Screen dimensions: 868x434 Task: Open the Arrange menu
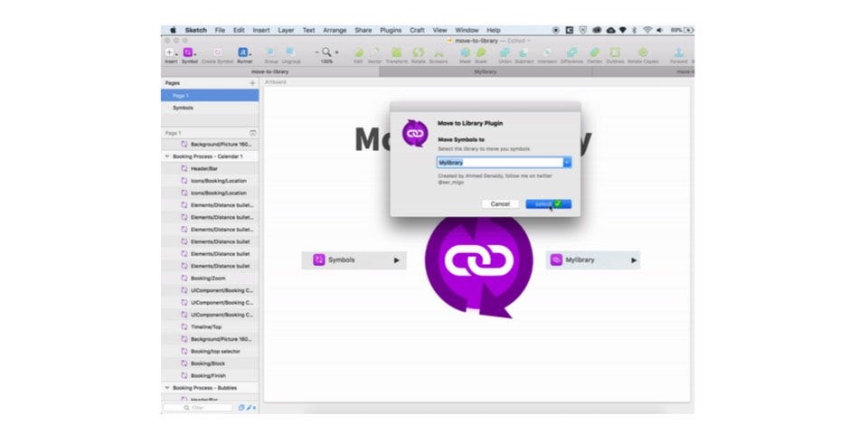335,31
